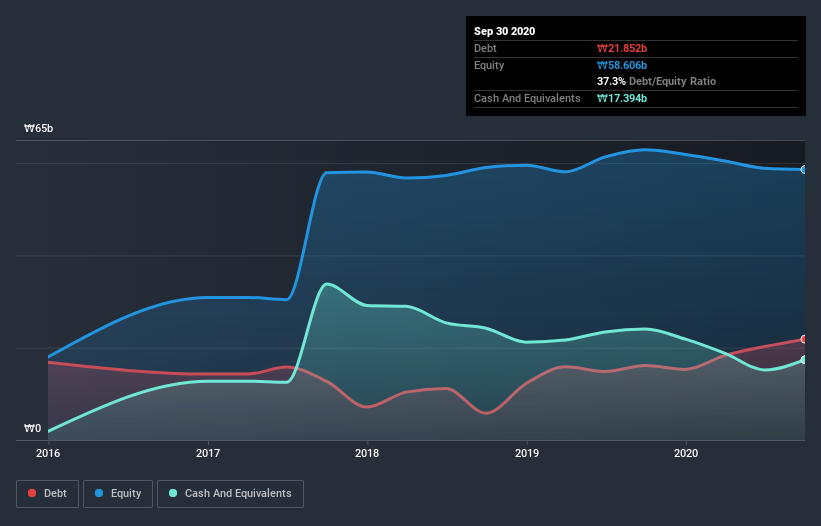
Task: Click the red Debt end-point marker
Action: tap(803, 339)
